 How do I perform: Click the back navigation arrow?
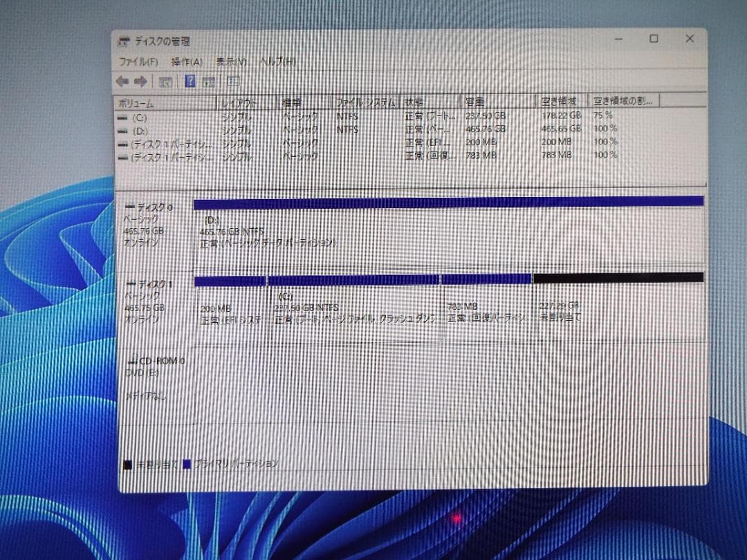point(122,81)
